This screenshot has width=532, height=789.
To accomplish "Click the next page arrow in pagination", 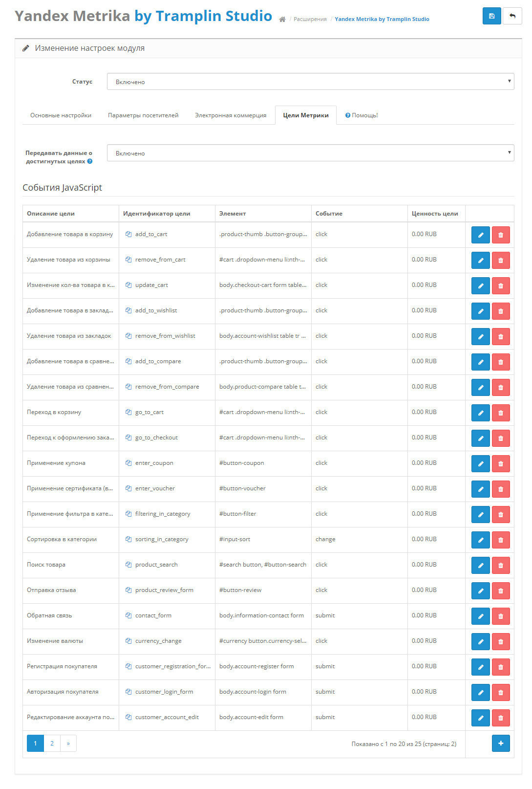I will [x=68, y=744].
